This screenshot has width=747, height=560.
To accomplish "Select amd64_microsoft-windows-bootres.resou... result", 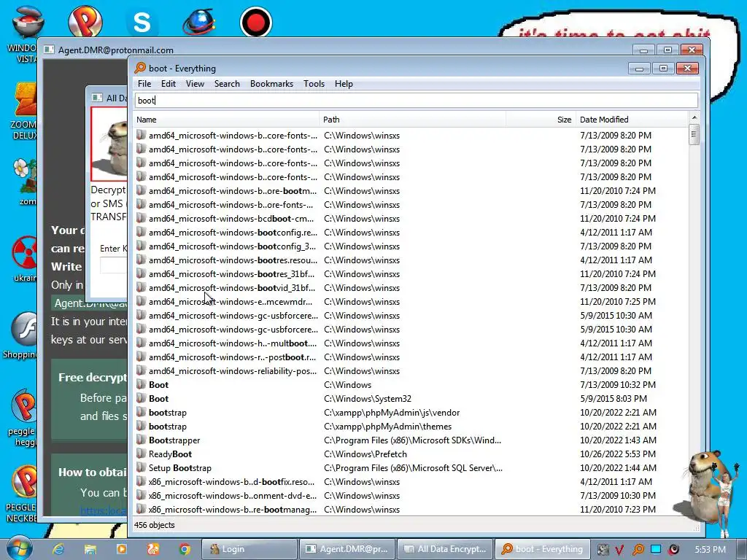I will pyautogui.click(x=233, y=260).
